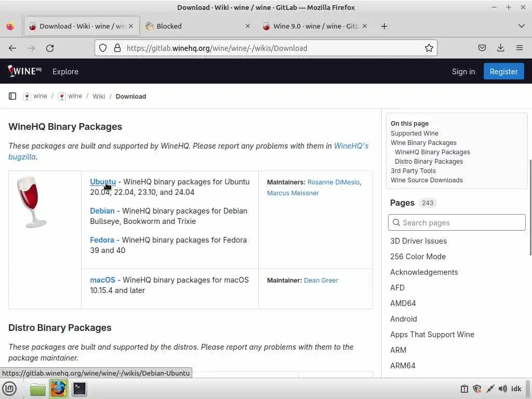Open the Acknowledgements wiki page
The image size is (532, 399).
tap(424, 272)
